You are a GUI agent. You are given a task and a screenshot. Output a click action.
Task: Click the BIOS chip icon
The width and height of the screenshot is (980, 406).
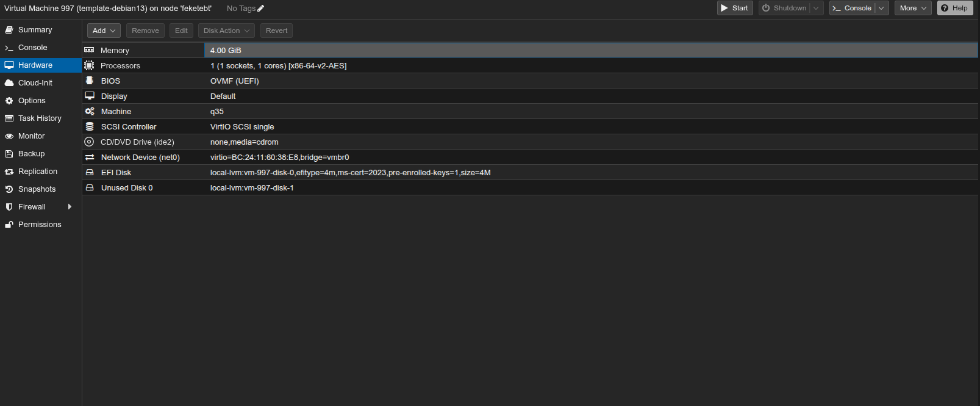tap(89, 81)
